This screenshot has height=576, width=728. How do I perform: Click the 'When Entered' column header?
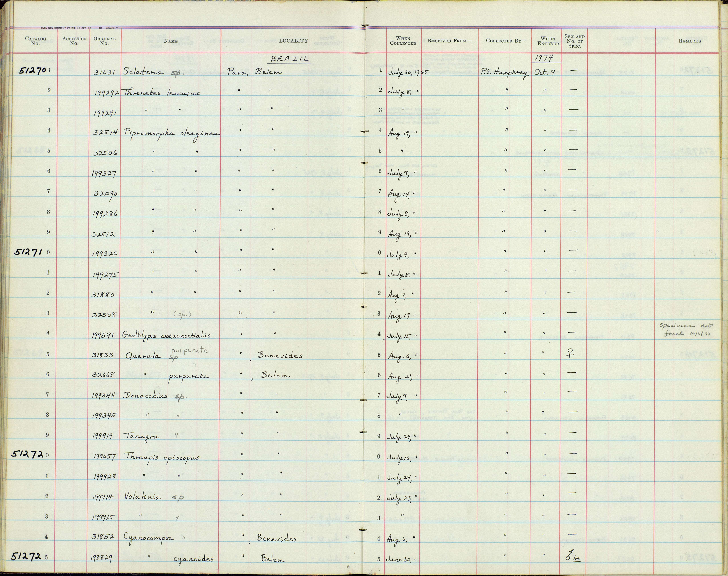pos(548,41)
